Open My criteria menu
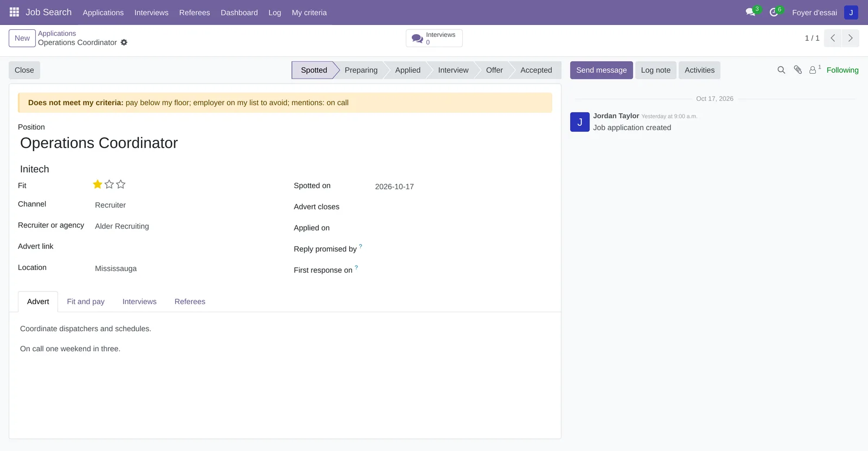Image resolution: width=868 pixels, height=451 pixels. (309, 12)
